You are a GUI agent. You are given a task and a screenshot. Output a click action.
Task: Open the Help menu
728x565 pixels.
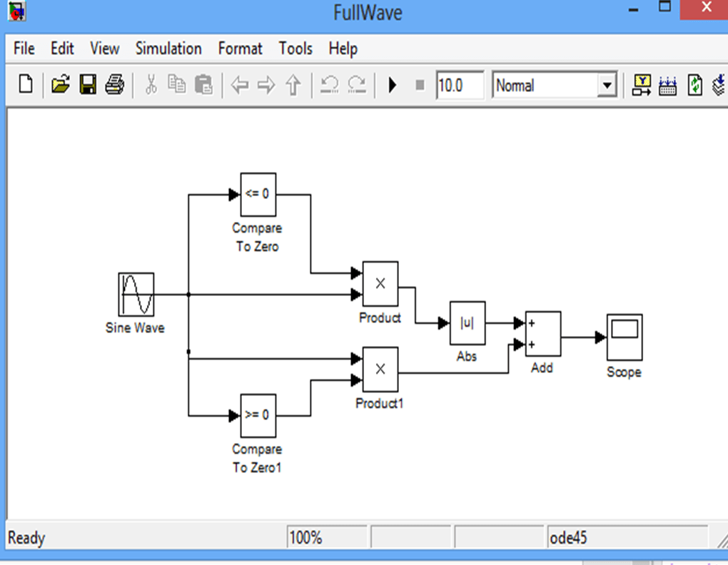point(343,49)
